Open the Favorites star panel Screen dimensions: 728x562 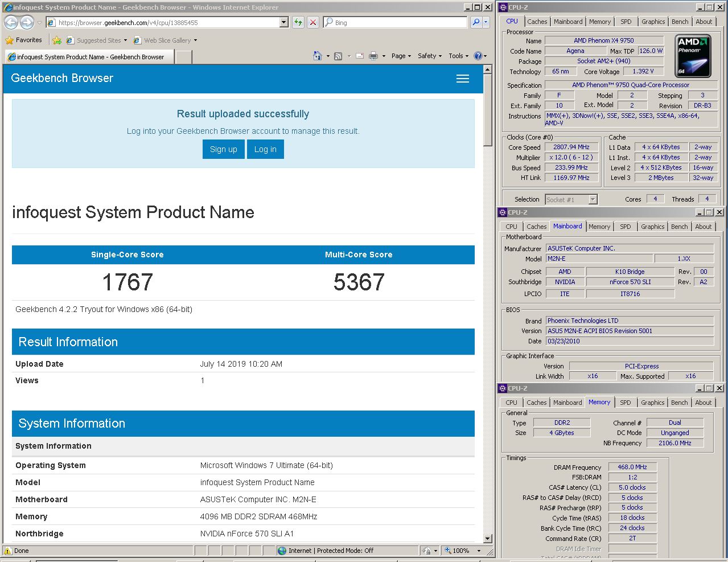click(x=9, y=40)
